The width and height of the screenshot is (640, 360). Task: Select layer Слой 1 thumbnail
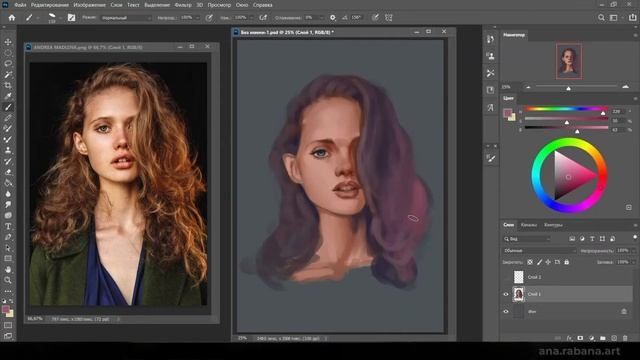point(518,294)
